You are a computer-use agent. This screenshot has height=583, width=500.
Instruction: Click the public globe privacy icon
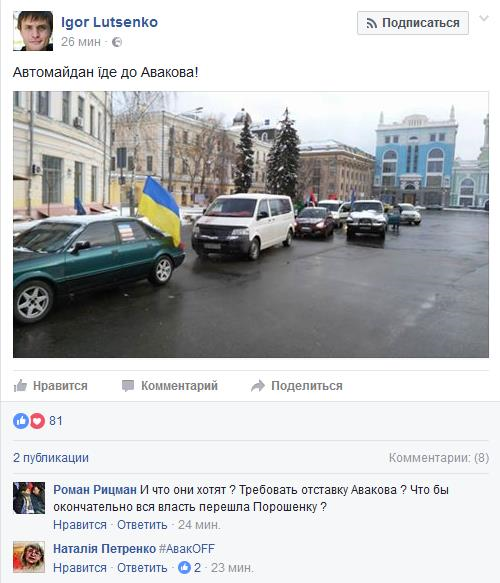click(117, 42)
